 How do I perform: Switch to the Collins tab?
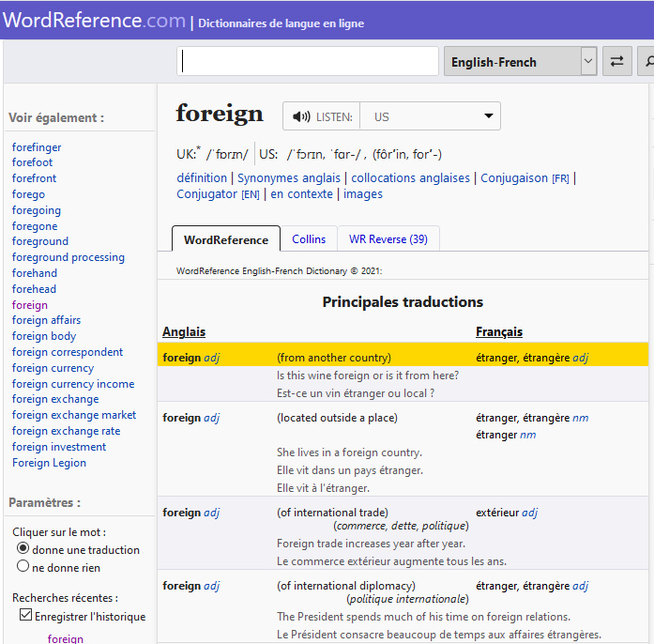pyautogui.click(x=309, y=239)
